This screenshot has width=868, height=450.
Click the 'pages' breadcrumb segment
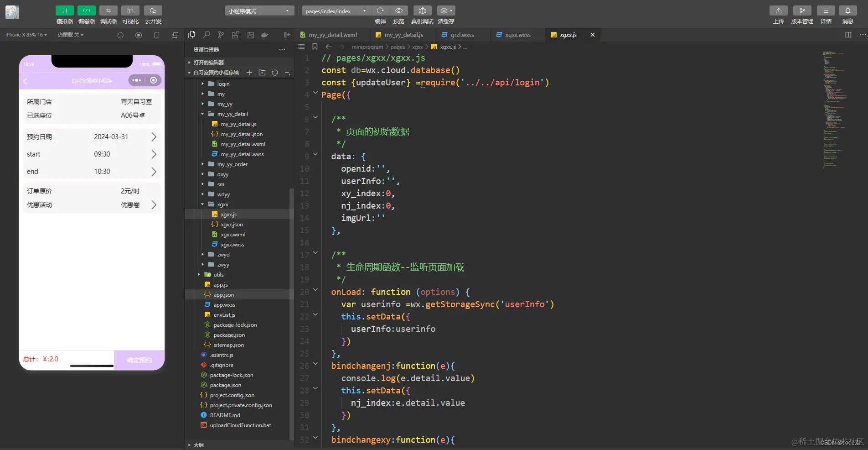398,47
